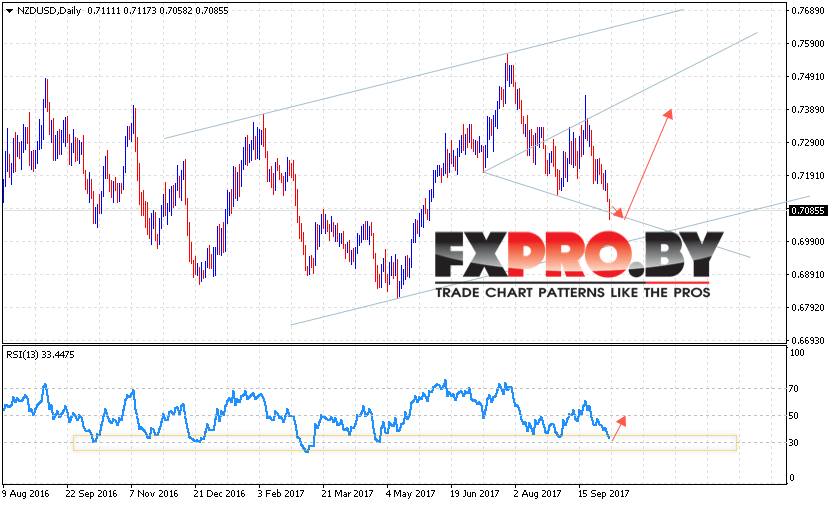This screenshot has width=829, height=505.
Task: Click the 4 May 2017 date label
Action: 410,494
